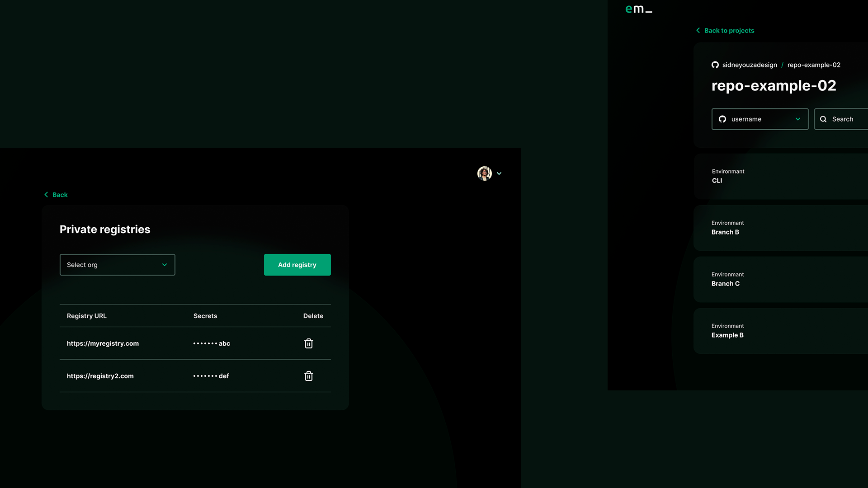Open the Branch B environment card
This screenshot has width=868, height=488.
[781, 228]
